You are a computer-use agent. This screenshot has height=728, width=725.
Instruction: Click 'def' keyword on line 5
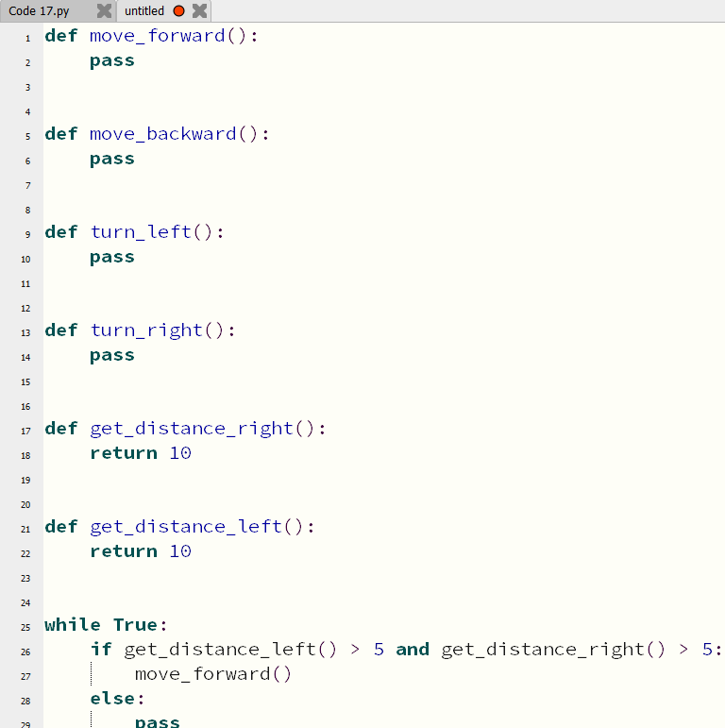click(61, 134)
